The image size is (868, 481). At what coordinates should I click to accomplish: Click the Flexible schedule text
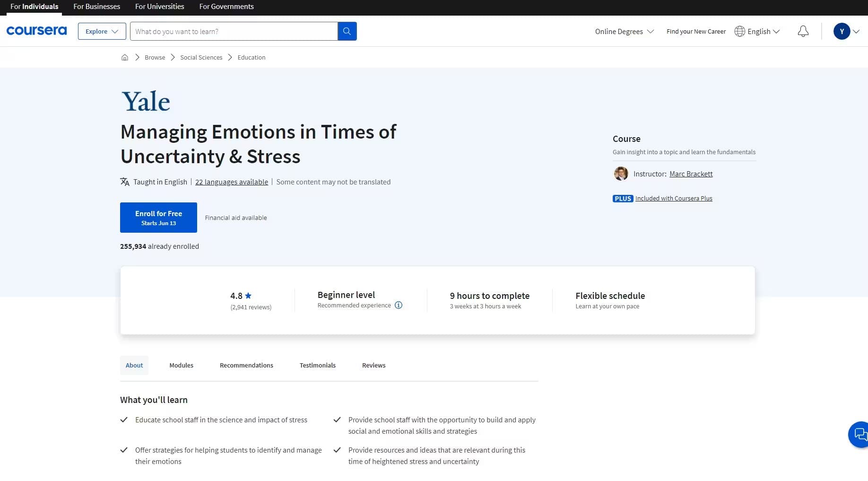point(610,296)
